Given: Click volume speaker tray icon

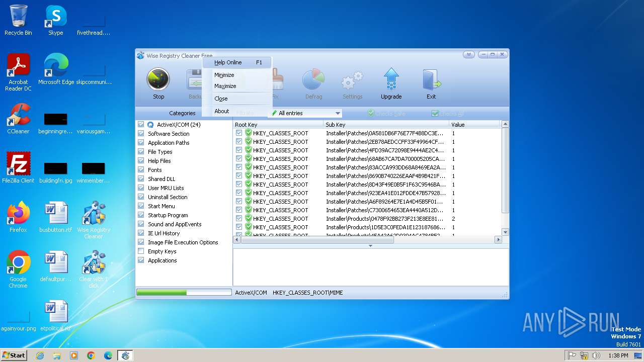Looking at the screenshot, I should (x=596, y=355).
